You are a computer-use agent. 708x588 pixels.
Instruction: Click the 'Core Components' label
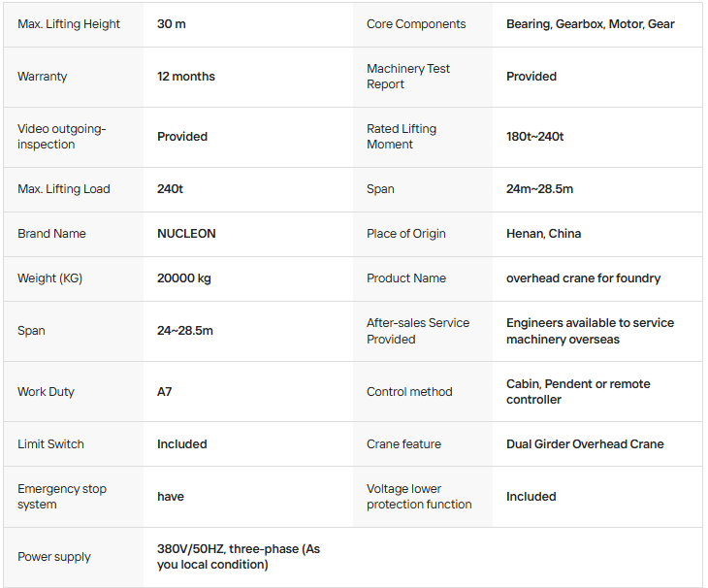(416, 24)
